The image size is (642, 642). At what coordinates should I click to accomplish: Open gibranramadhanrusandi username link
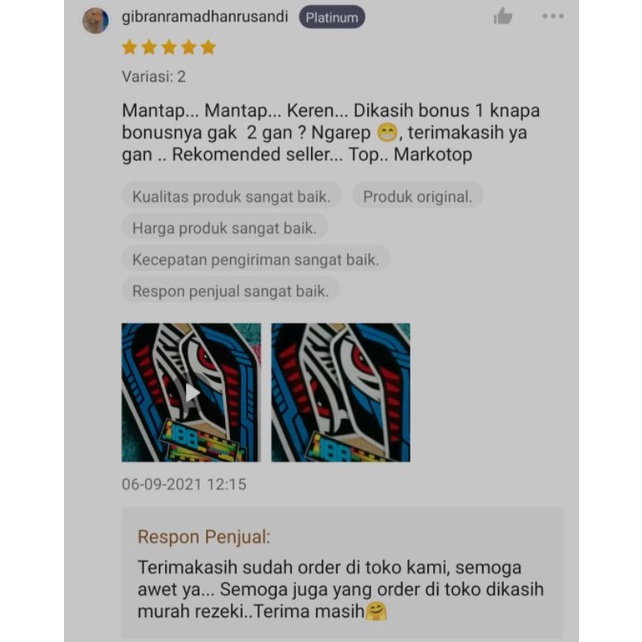coord(205,17)
